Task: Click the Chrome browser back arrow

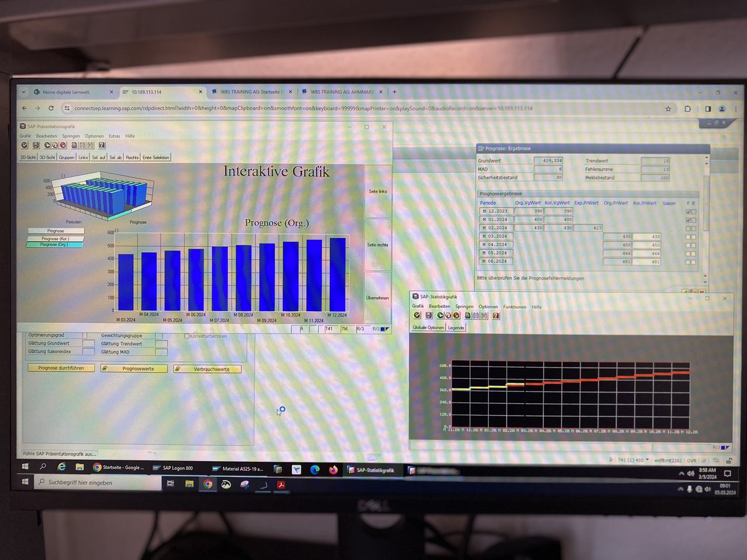Action: click(24, 108)
